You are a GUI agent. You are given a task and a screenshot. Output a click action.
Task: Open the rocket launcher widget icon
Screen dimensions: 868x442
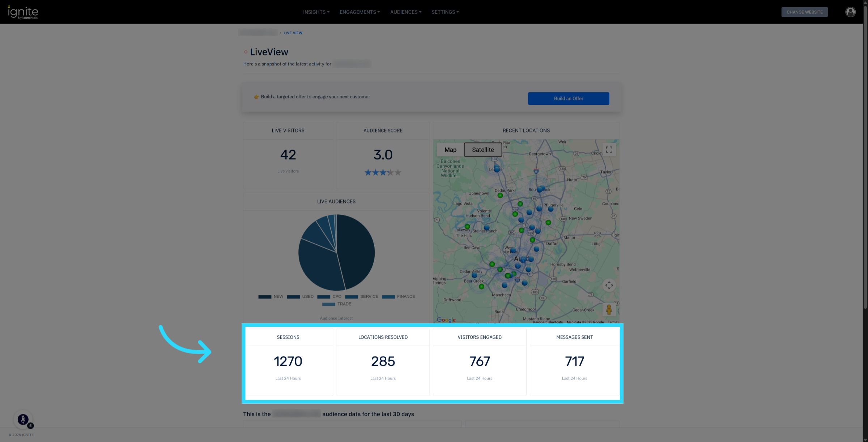click(23, 419)
